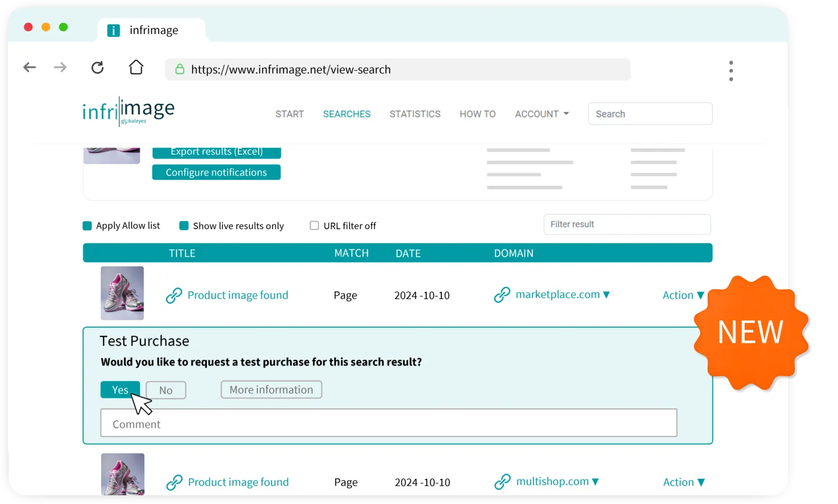The image size is (838, 504).
Task: Expand the ACCOUNT dropdown menu
Action: click(541, 114)
